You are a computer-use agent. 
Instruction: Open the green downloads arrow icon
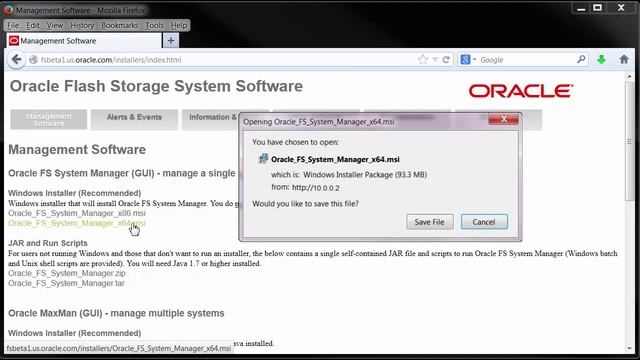(601, 60)
